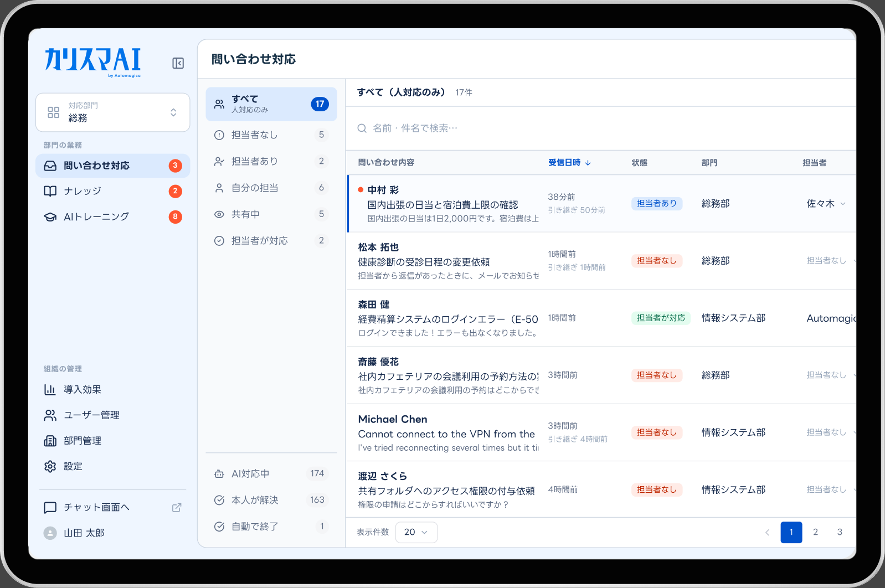Open assignee dropdown for 斎藤 優花 row
The image size is (885, 588).
(x=831, y=375)
